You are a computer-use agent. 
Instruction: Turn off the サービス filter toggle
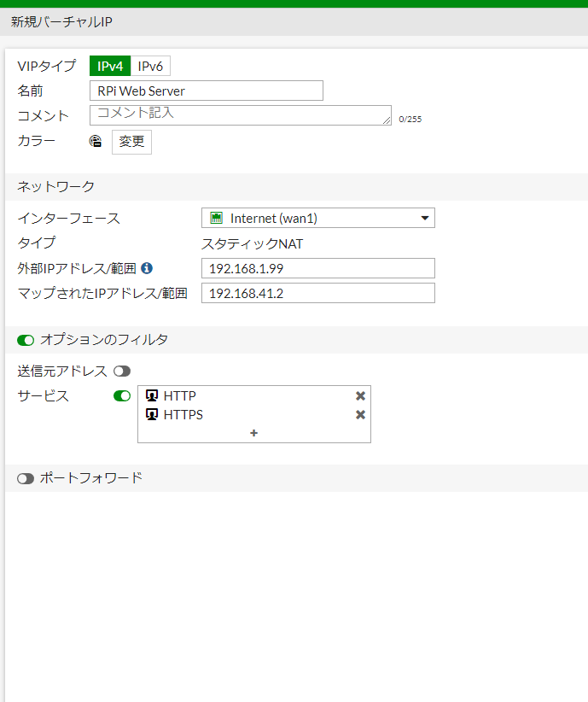point(122,395)
